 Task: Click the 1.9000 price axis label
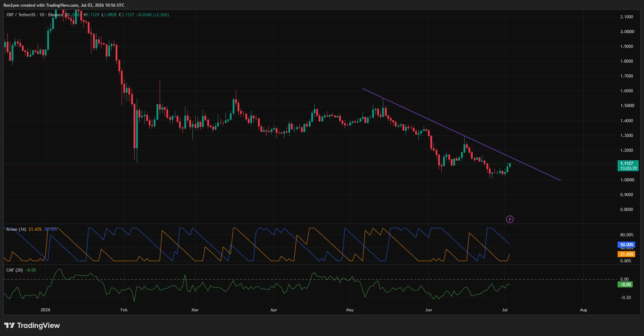click(627, 46)
